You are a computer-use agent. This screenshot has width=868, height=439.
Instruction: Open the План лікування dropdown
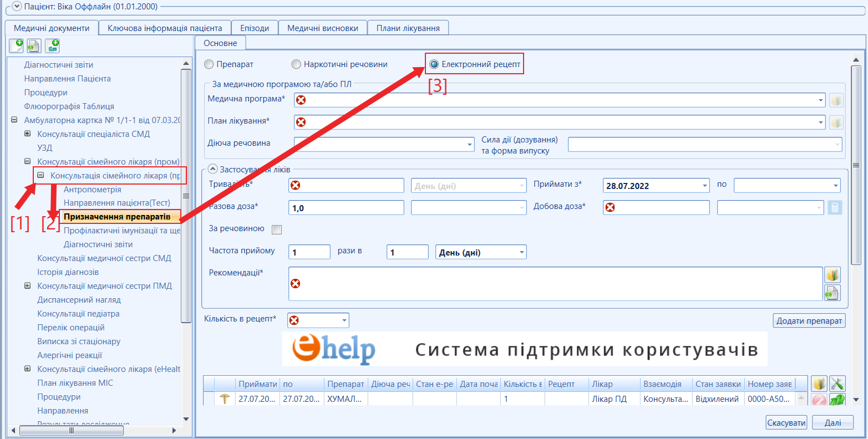tap(821, 122)
